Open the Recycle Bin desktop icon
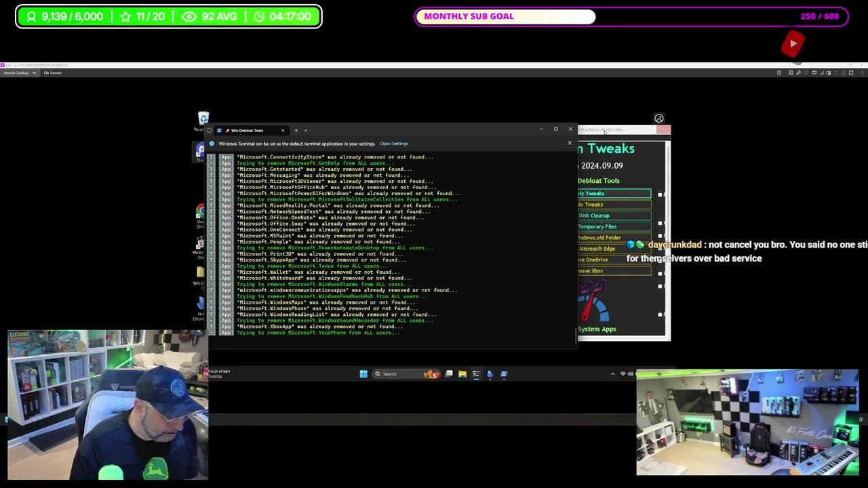 click(203, 119)
